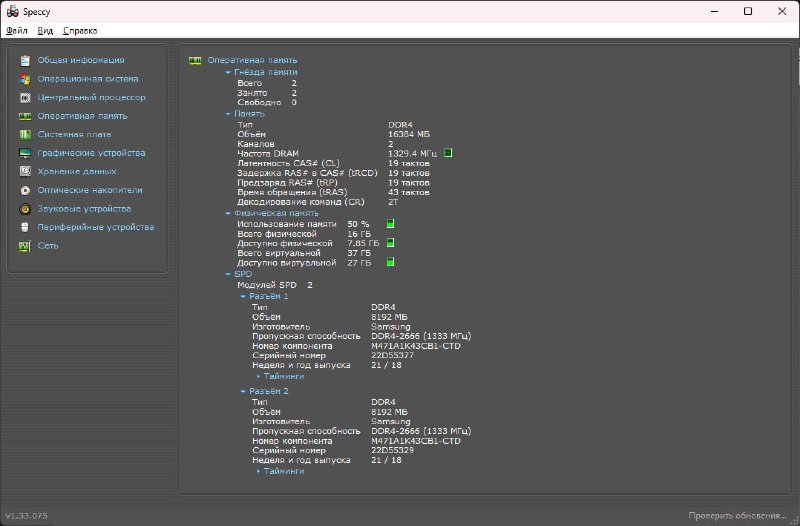Click the Всего виртуальной value 37 ГБ

(359, 253)
